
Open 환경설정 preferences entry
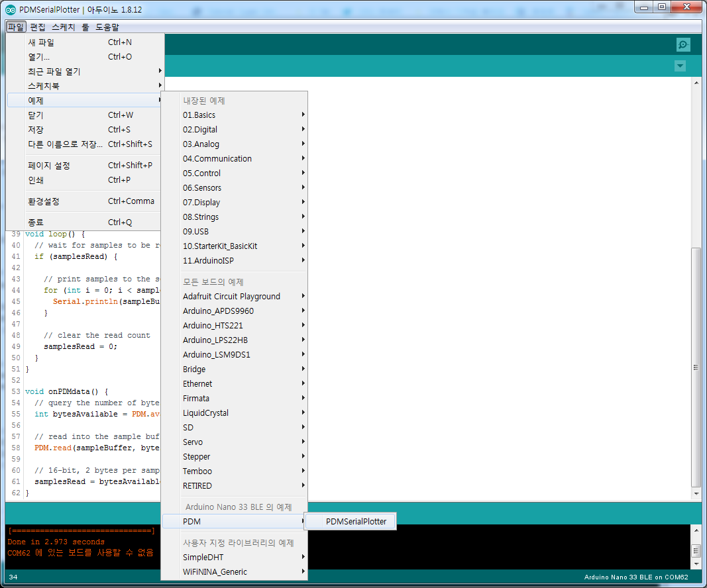85,201
